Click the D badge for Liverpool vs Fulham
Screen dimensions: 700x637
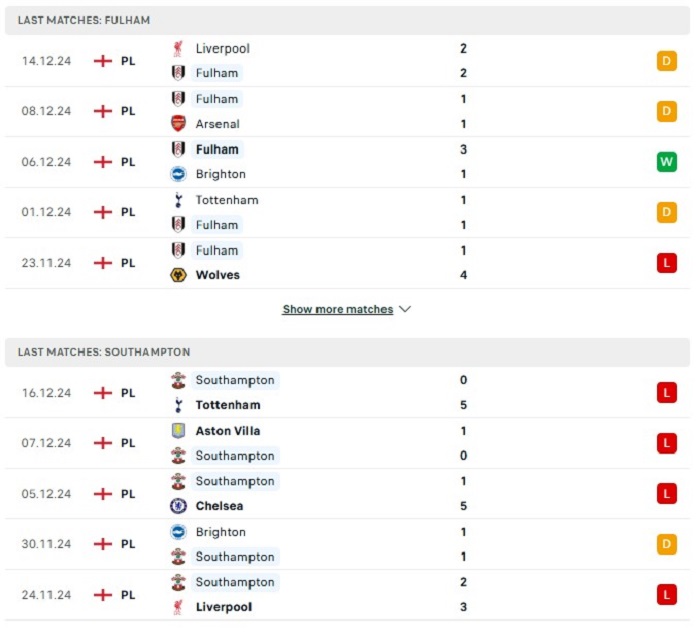[x=667, y=61]
